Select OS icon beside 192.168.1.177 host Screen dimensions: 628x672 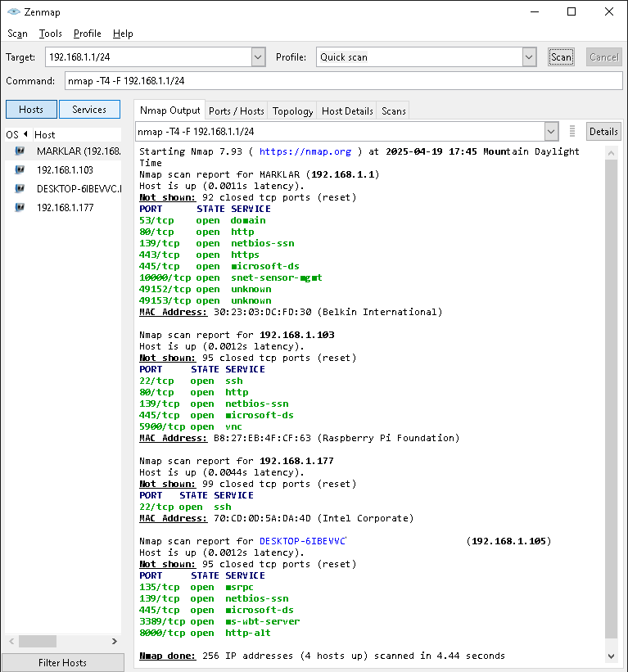[20, 207]
